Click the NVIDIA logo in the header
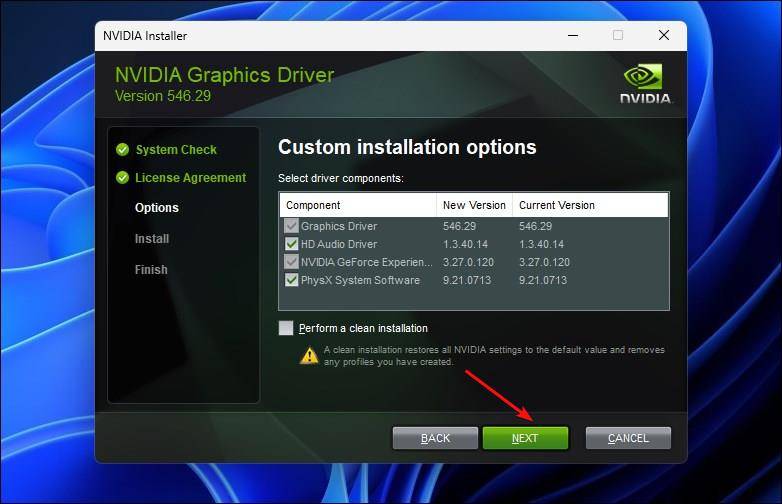Image resolution: width=782 pixels, height=504 pixels. pyautogui.click(x=645, y=83)
